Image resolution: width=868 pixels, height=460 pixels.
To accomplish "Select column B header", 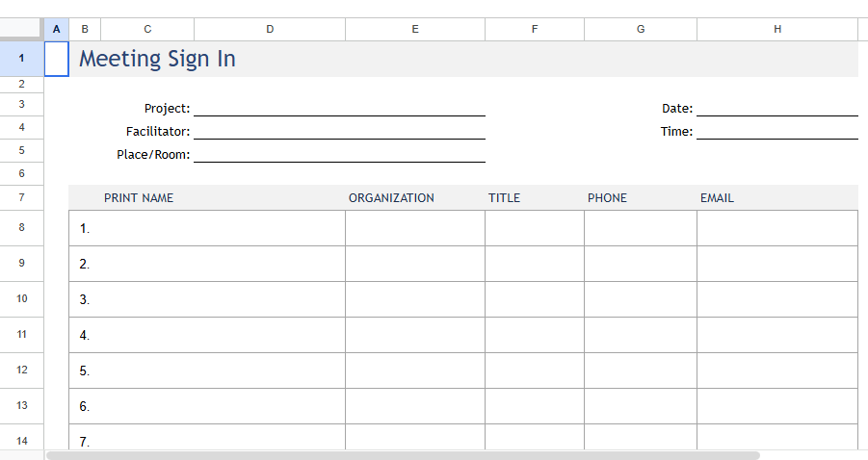I will [85, 29].
